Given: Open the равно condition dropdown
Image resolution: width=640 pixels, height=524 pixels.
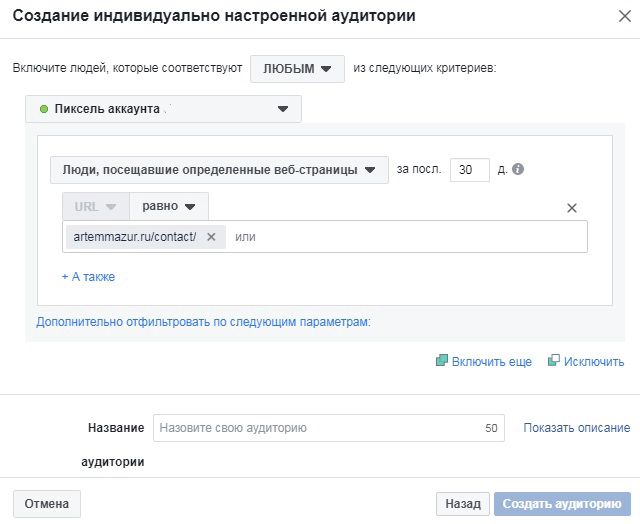Looking at the screenshot, I should tap(169, 206).
